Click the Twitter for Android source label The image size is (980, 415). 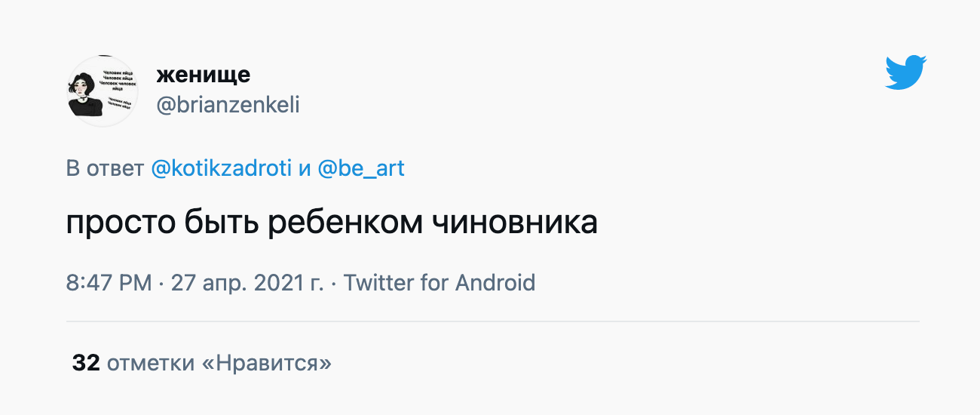pos(439,283)
